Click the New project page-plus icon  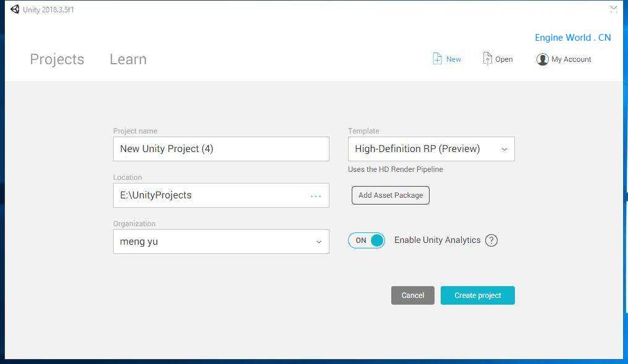tap(437, 59)
